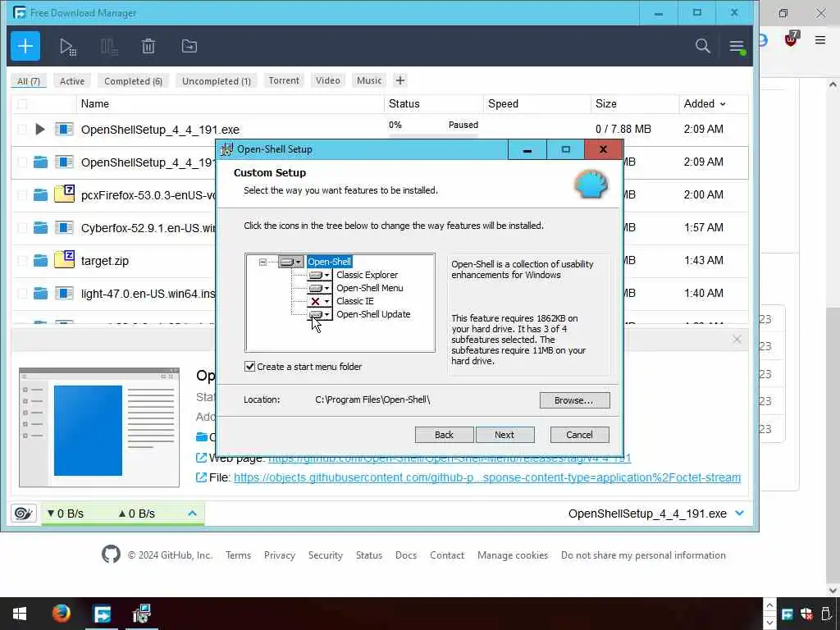The image size is (840, 630).
Task: Open the current download name dropdown arrow
Action: coord(740,514)
